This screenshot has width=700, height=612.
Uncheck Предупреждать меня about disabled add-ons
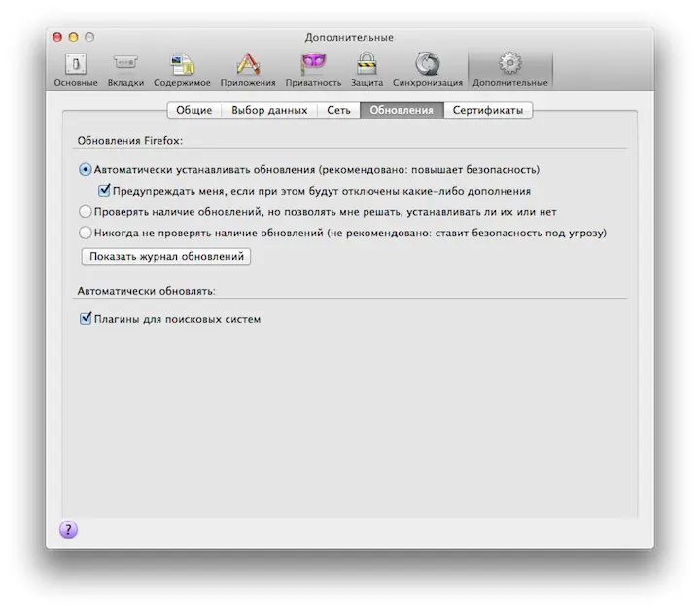coord(105,191)
